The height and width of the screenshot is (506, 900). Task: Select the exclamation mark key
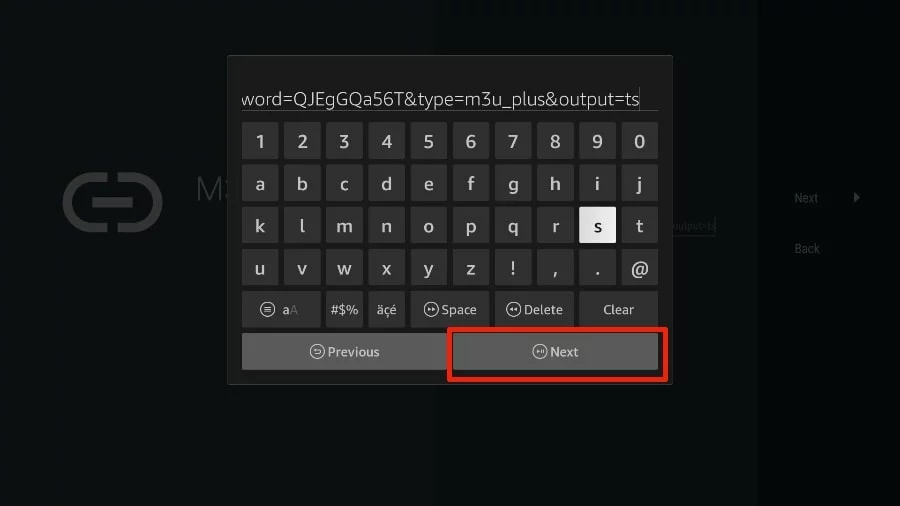(x=513, y=267)
